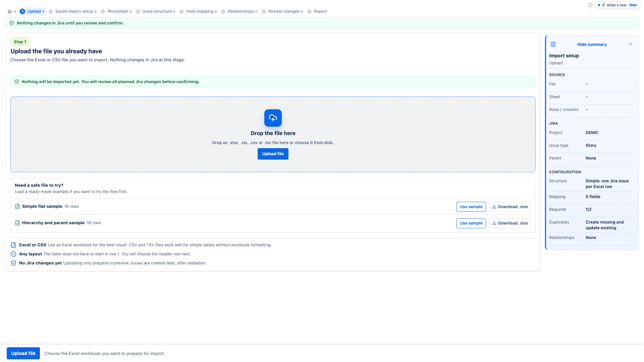Select the Upload step in the breadcrumb
The width and height of the screenshot is (644, 362).
coord(32,11)
